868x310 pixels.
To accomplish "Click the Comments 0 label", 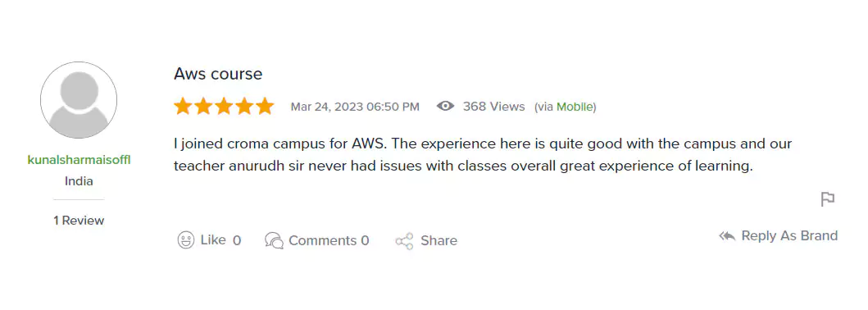I will point(329,241).
